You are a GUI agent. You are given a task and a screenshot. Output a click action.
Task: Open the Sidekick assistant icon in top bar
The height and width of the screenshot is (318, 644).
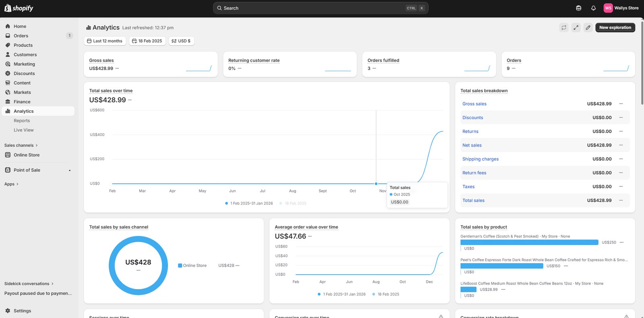pos(578,8)
